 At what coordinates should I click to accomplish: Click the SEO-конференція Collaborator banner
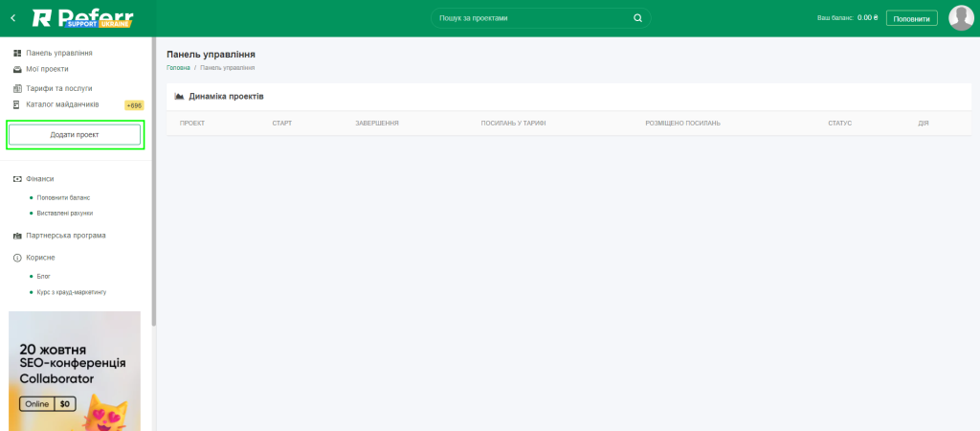tap(75, 371)
